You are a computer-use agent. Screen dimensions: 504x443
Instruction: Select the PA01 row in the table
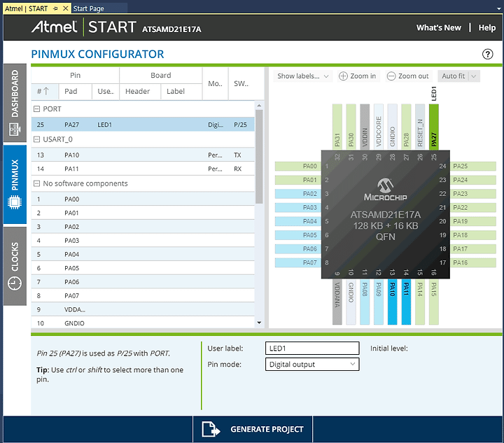coord(143,213)
